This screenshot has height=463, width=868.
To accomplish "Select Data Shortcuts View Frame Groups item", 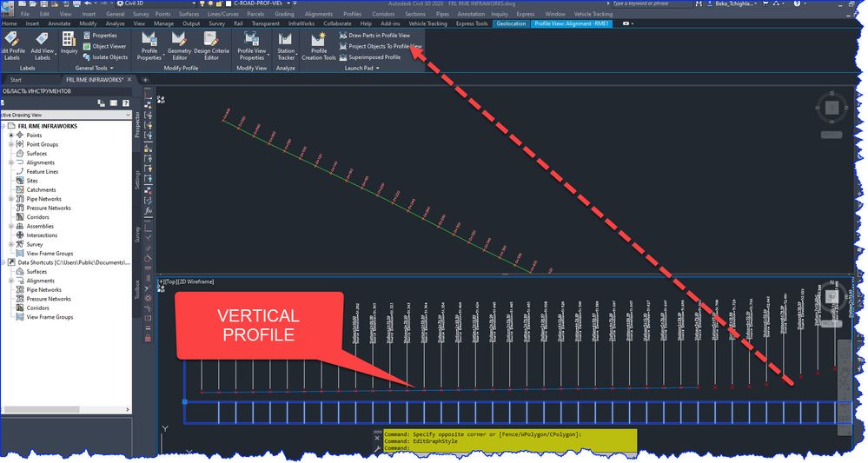I will (x=50, y=317).
